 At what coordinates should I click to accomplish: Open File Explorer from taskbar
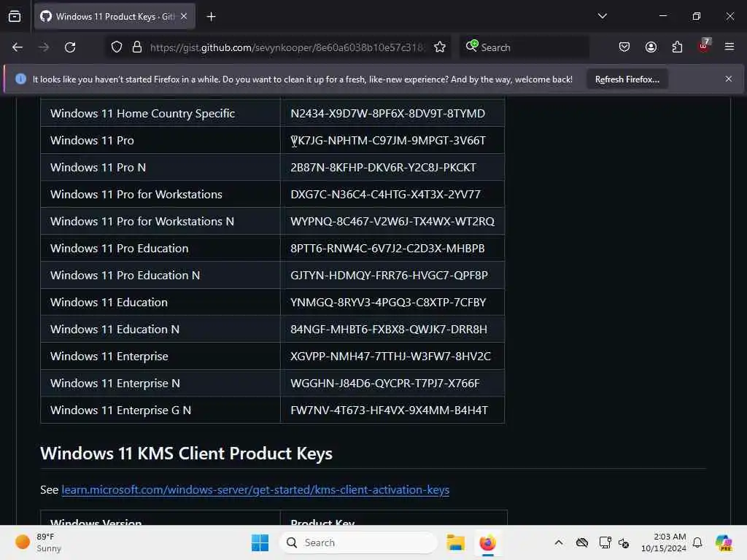click(x=455, y=542)
